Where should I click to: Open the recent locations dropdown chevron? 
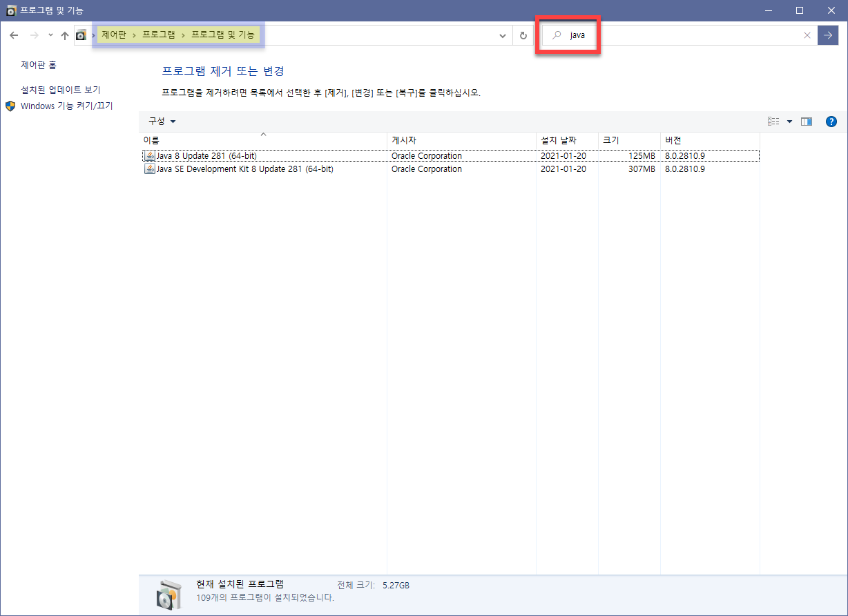pyautogui.click(x=50, y=35)
